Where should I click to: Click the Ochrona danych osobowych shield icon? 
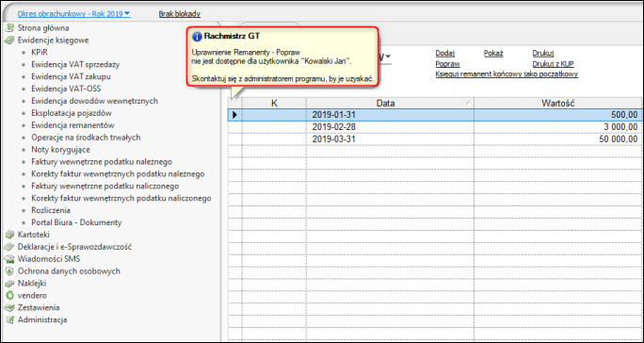coord(9,271)
